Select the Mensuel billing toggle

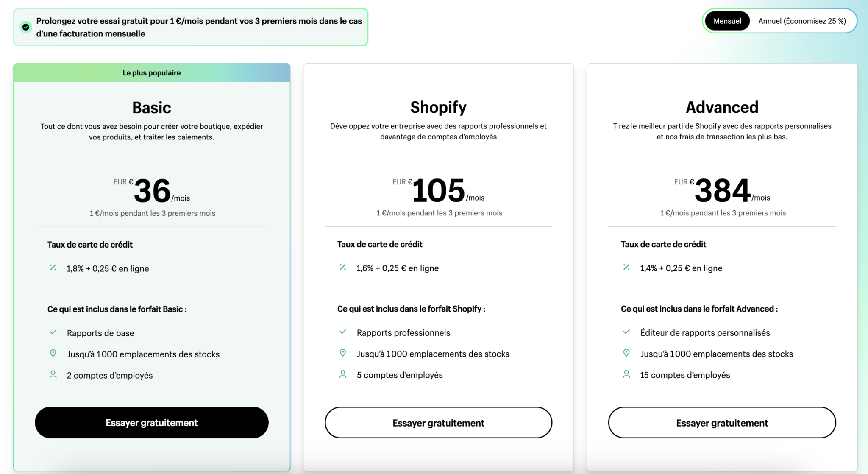pyautogui.click(x=727, y=21)
